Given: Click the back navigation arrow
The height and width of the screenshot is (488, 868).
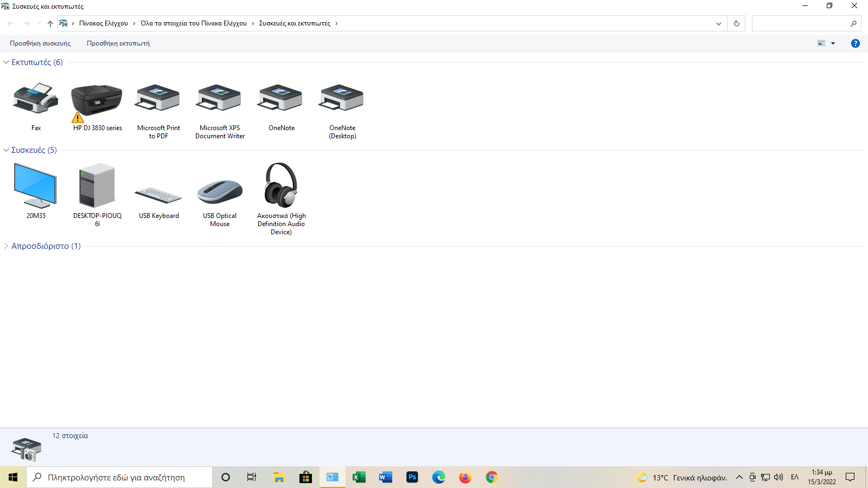Looking at the screenshot, I should (x=10, y=23).
